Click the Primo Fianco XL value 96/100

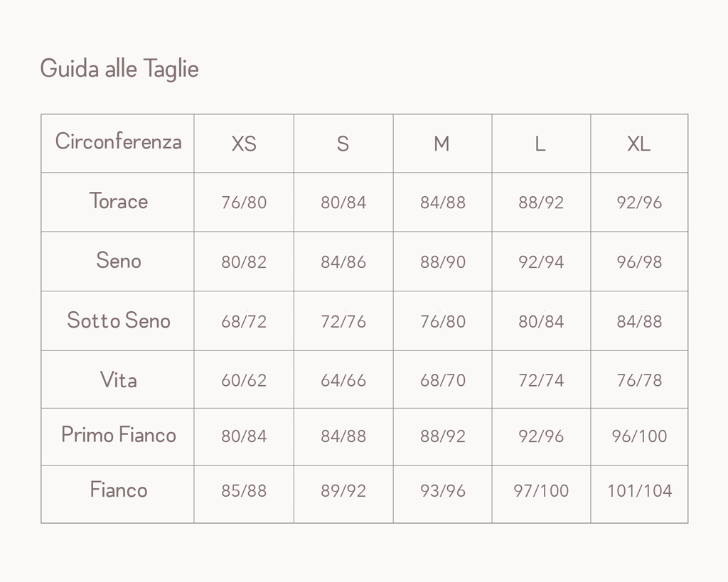point(639,436)
